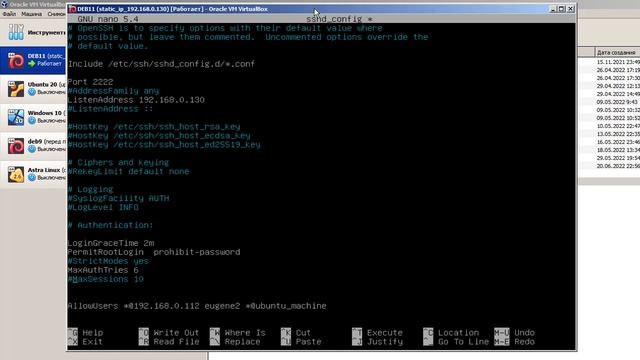Click the nano 'Paste' shortcut label
Screen dimensions: 640x360
pyautogui.click(x=309, y=342)
